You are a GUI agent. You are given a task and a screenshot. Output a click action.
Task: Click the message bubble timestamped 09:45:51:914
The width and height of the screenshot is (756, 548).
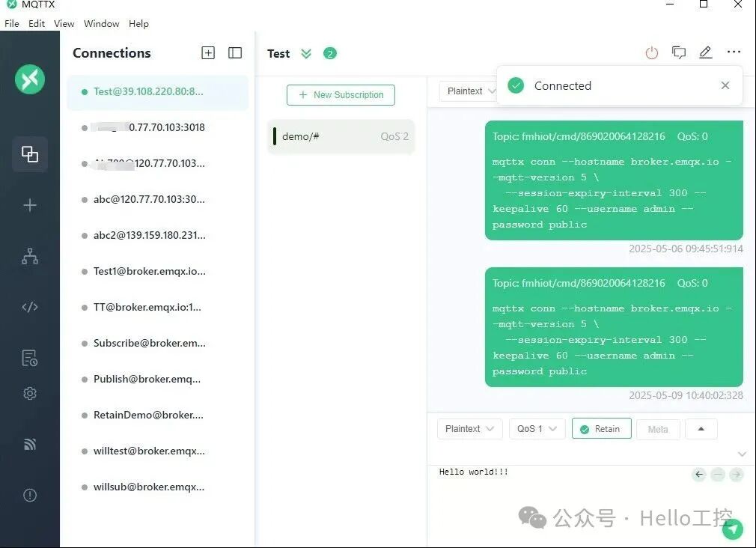coord(614,180)
